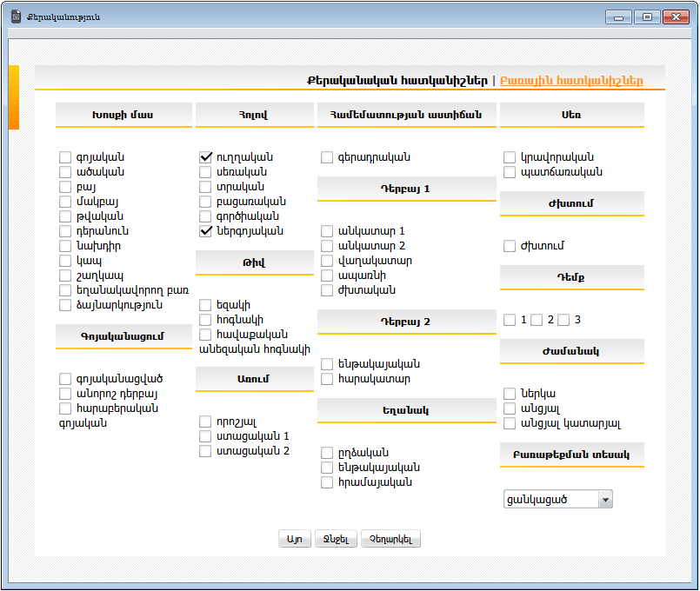Enable the եղանակավորող բառ checkbox
700x591 pixels.
coord(65,290)
